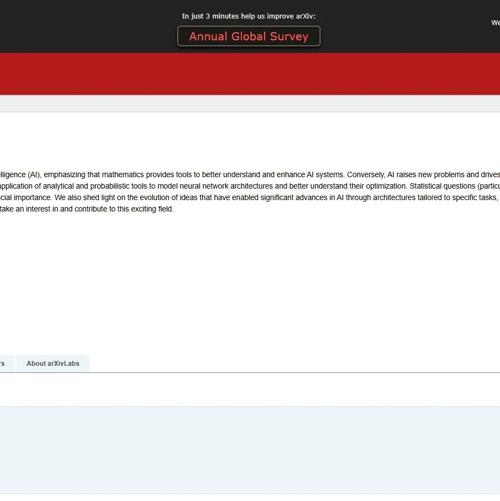Click the 'In just 3 minutes help us improve arXiv' text
Screen dimensions: 500x501
[x=249, y=16]
